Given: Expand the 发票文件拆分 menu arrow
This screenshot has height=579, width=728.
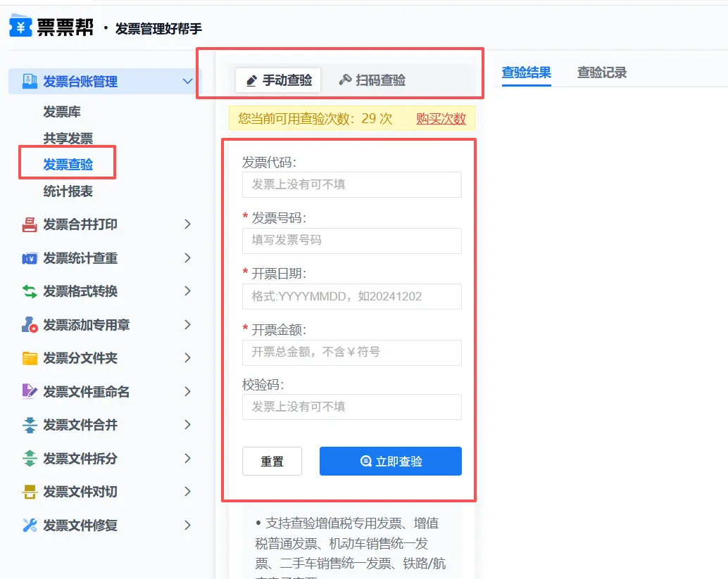Looking at the screenshot, I should click(x=187, y=459).
